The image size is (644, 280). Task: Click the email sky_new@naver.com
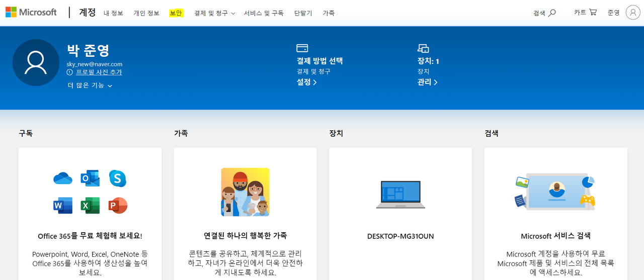point(95,64)
